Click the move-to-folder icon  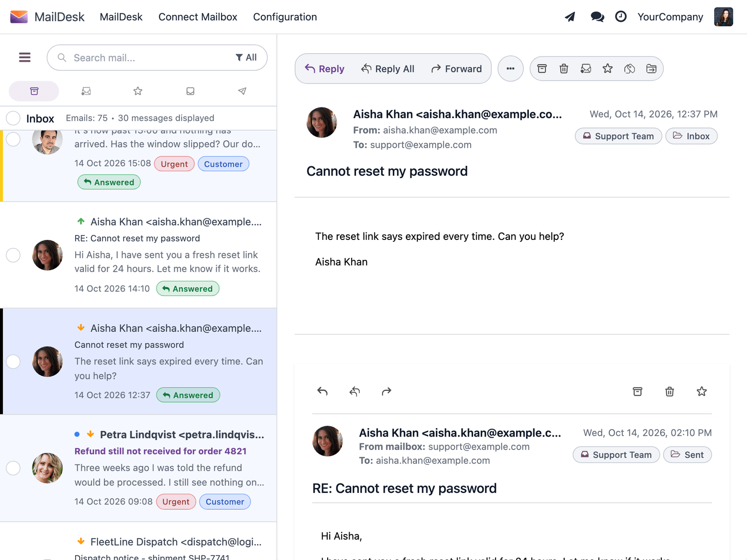651,69
